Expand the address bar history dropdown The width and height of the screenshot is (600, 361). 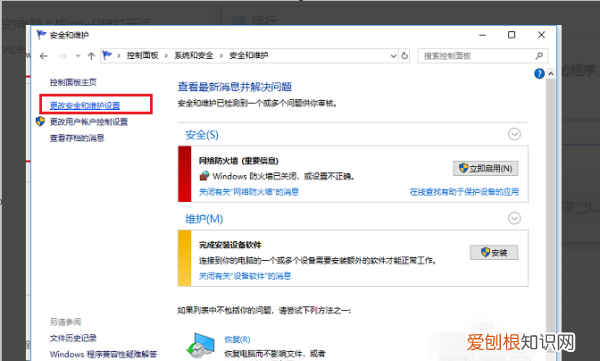click(393, 56)
